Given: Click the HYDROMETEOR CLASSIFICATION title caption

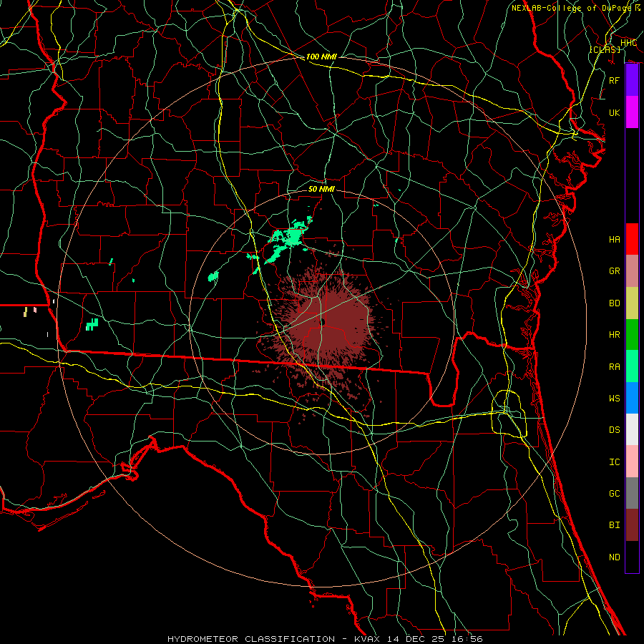Looking at the screenshot, I should click(x=251, y=639).
